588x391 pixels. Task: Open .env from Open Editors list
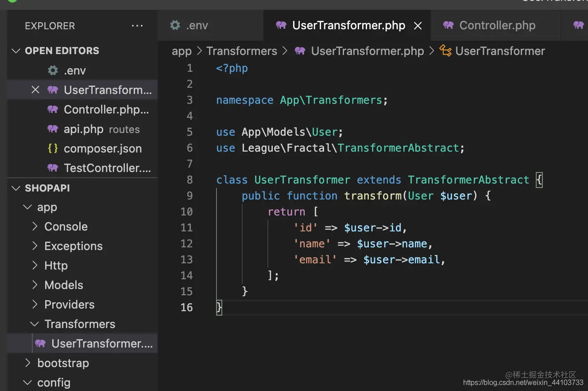pyautogui.click(x=82, y=70)
